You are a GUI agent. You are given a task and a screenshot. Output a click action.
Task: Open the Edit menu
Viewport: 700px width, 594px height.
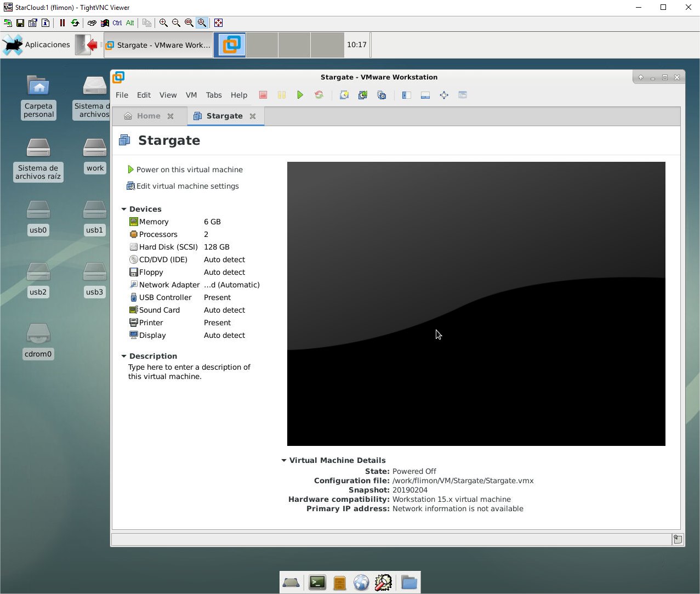[x=144, y=95]
